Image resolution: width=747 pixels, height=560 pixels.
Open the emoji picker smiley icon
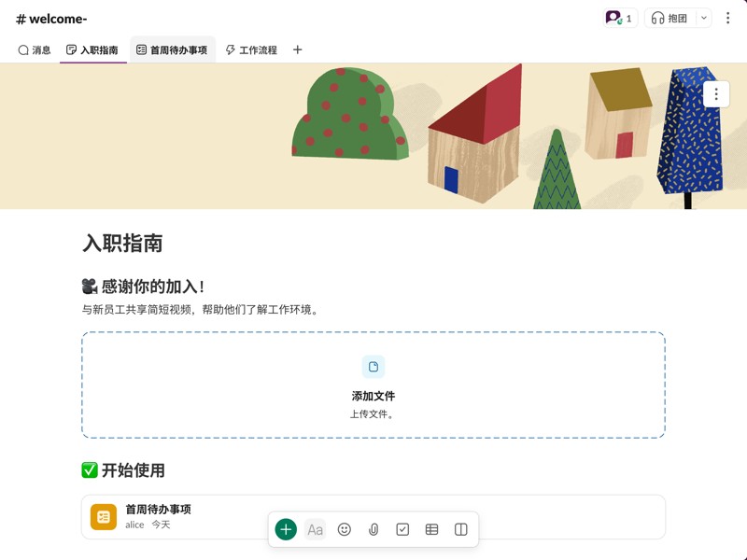[344, 529]
